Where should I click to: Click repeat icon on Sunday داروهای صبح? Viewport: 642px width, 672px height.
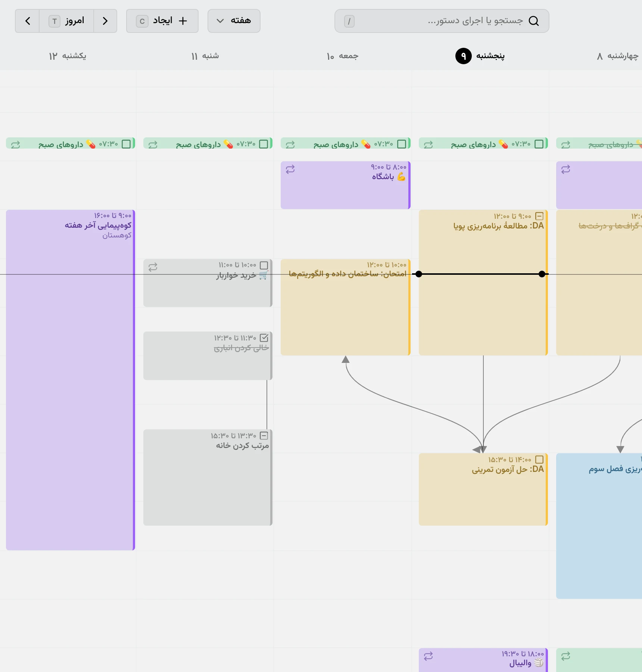(x=15, y=144)
